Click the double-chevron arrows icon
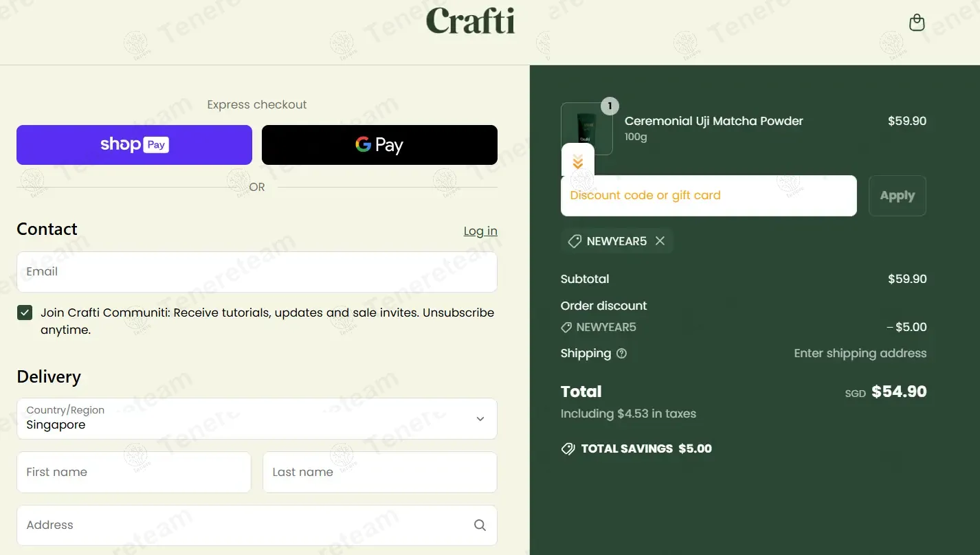Screen dimensions: 980x555 click(x=578, y=162)
